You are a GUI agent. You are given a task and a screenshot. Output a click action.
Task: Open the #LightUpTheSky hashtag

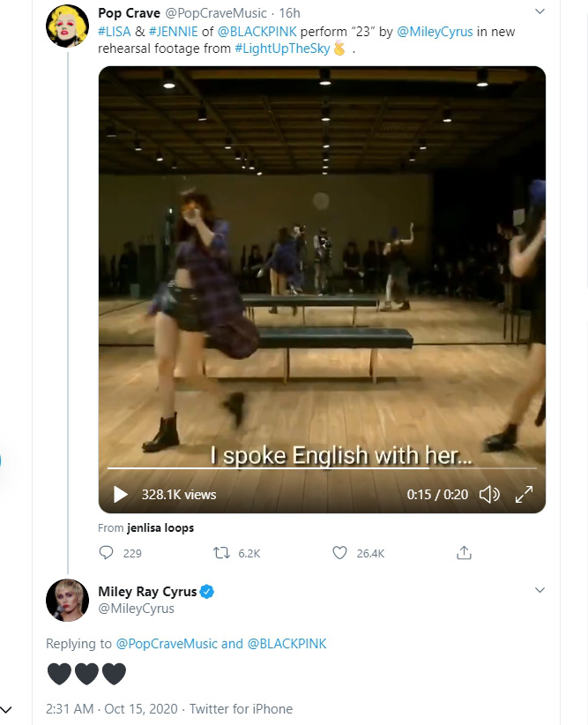coord(282,49)
